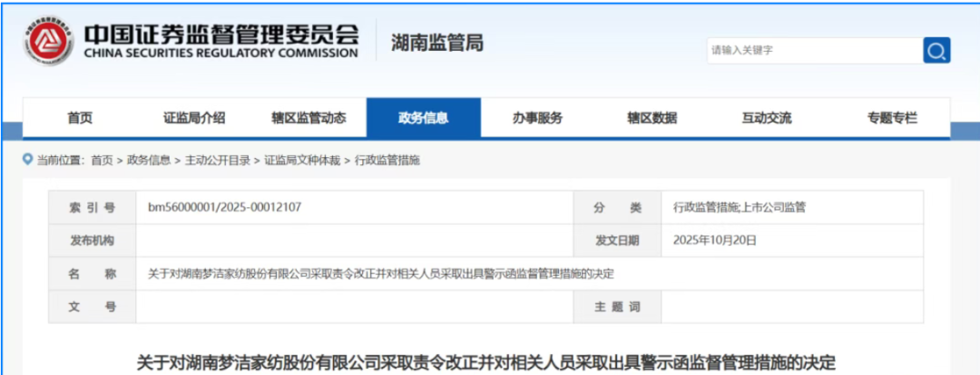The height and width of the screenshot is (375, 980).
Task: Open the 互动交流 navigation tab
Action: (767, 117)
